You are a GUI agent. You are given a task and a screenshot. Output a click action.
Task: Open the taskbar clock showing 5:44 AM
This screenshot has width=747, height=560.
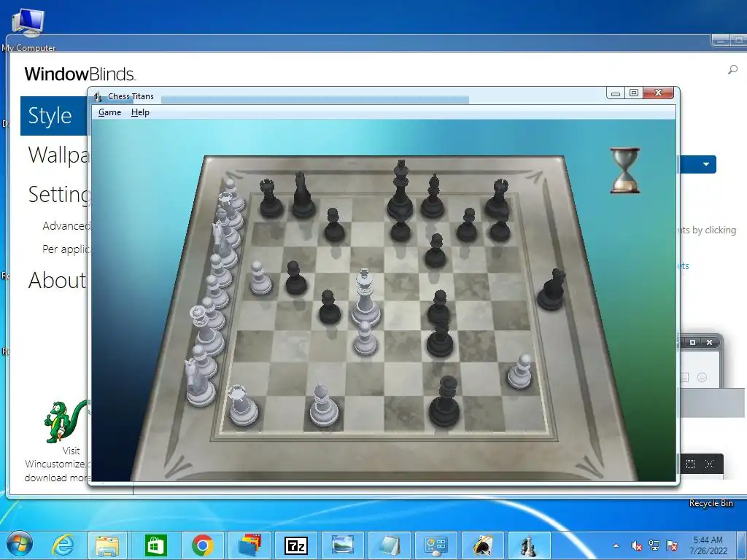708,545
